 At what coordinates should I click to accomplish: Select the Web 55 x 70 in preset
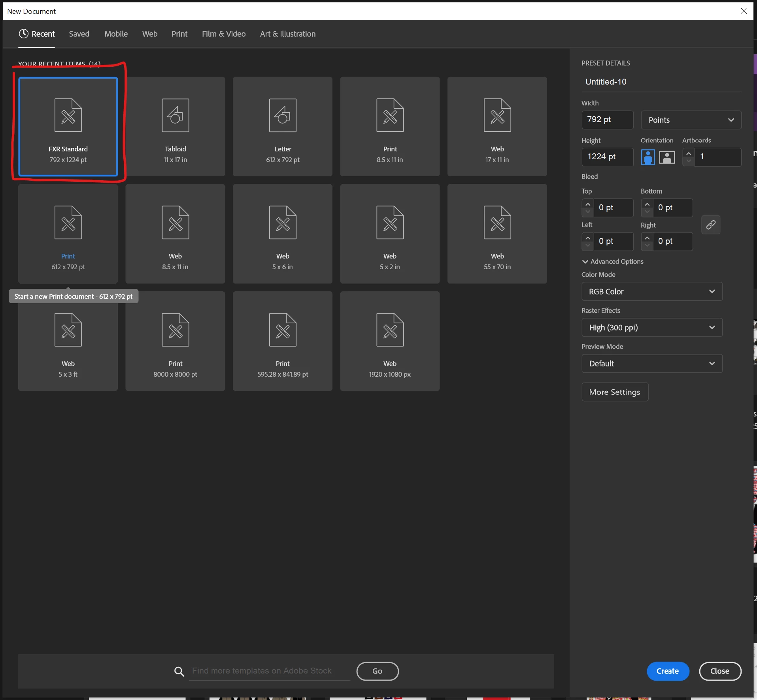(497, 234)
